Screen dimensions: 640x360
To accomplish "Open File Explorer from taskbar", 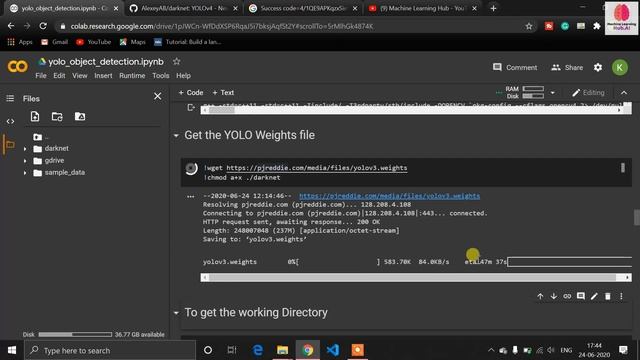I will pos(282,350).
